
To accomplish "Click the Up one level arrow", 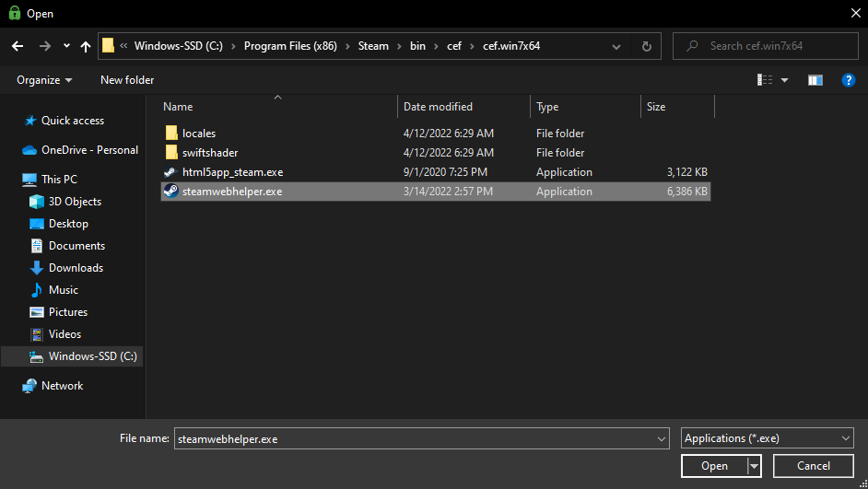I will (x=86, y=46).
